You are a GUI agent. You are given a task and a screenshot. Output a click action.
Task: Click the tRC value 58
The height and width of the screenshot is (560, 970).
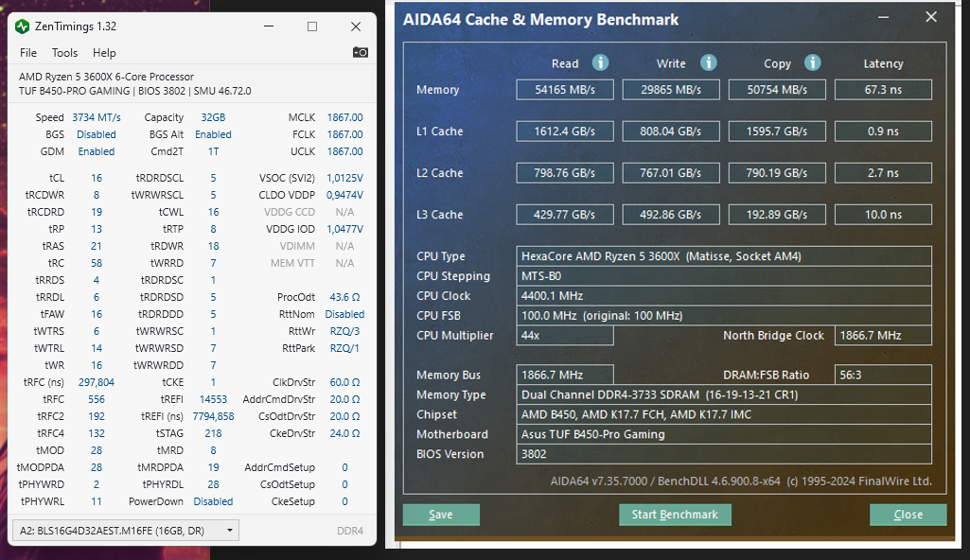(97, 263)
